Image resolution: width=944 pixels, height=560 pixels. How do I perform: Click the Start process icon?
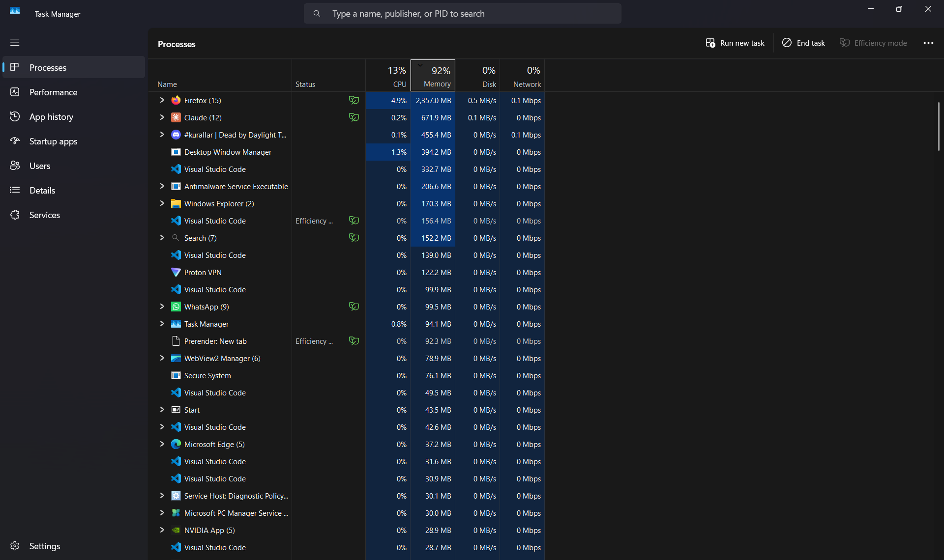(x=176, y=410)
